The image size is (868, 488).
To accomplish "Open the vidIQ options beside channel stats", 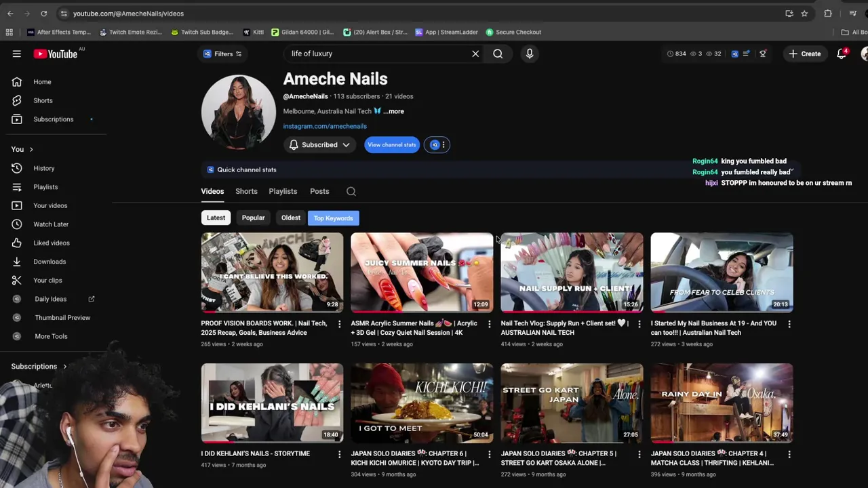I will pyautogui.click(x=437, y=144).
